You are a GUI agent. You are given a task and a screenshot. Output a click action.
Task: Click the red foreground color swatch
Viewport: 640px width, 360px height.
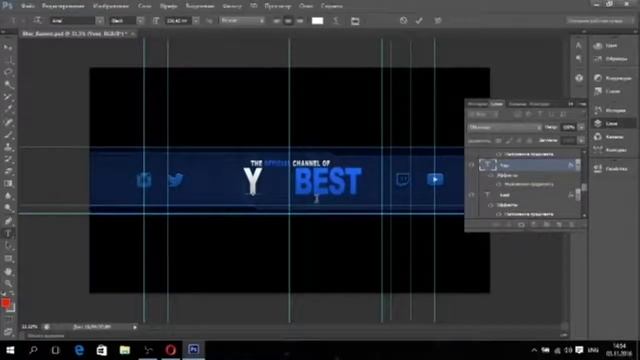click(x=5, y=303)
